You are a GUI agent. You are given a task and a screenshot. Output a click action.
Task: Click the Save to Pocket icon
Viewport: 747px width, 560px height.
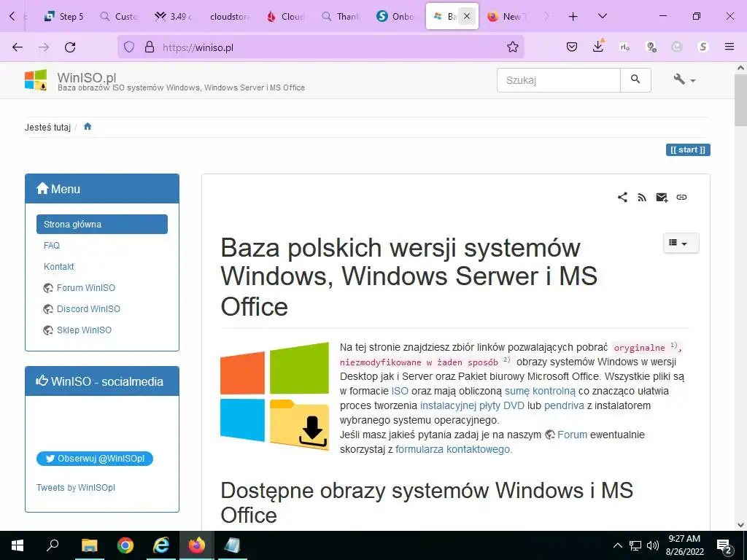tap(572, 47)
